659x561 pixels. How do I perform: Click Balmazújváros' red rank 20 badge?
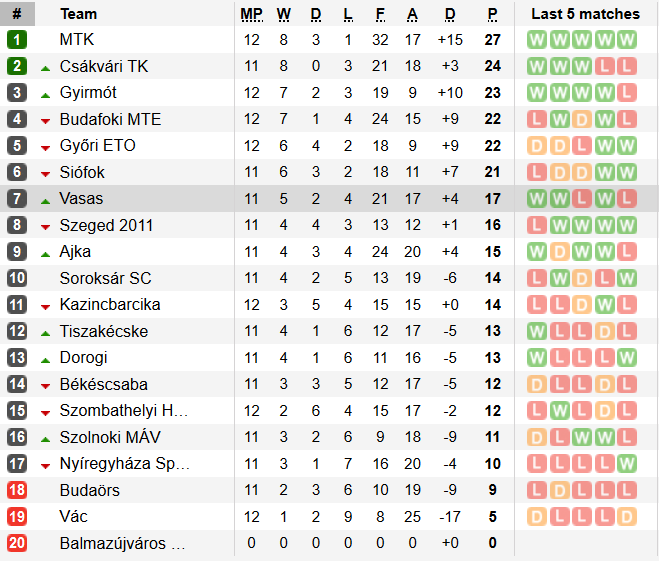(x=17, y=543)
